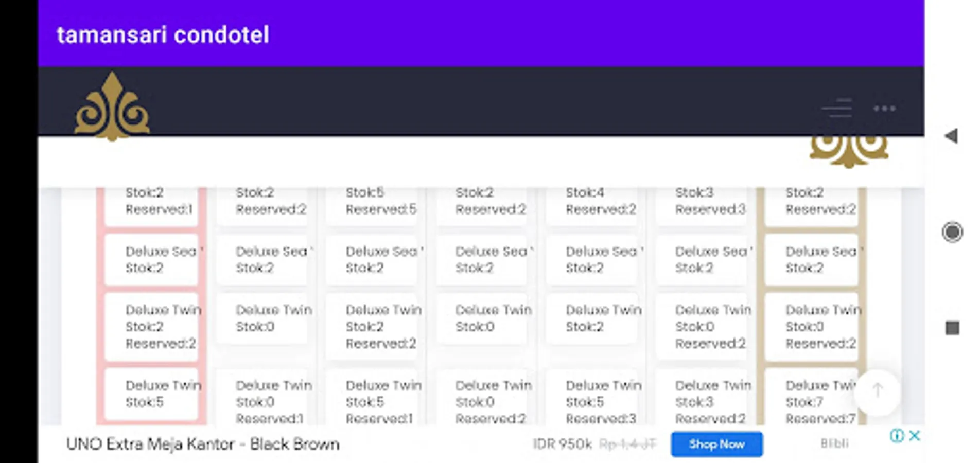
Task: Click the tamansari condotel title
Action: coord(163,35)
